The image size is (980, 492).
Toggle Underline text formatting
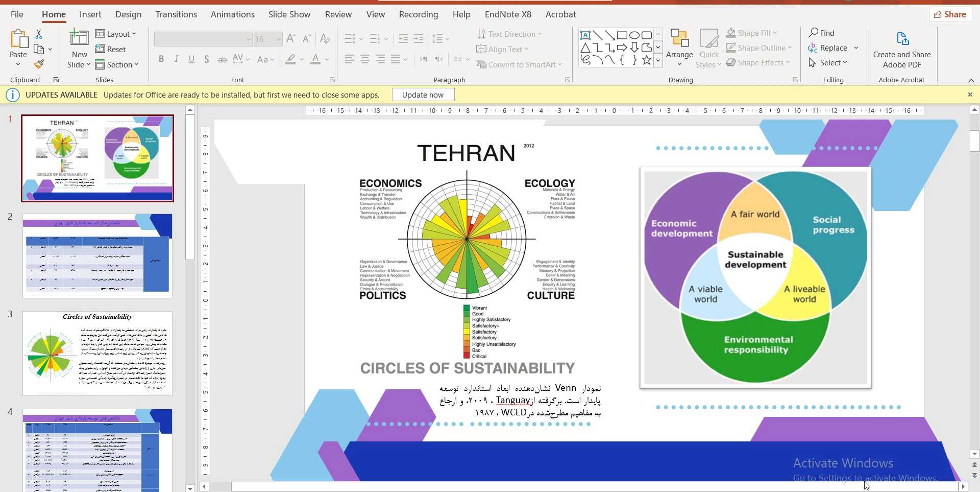[191, 59]
